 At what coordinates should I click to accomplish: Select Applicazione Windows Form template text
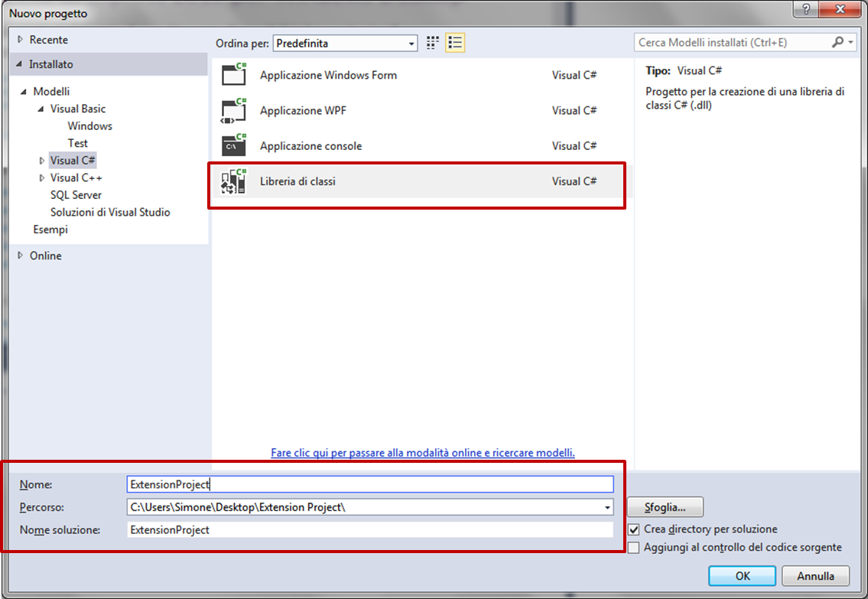pyautogui.click(x=328, y=75)
